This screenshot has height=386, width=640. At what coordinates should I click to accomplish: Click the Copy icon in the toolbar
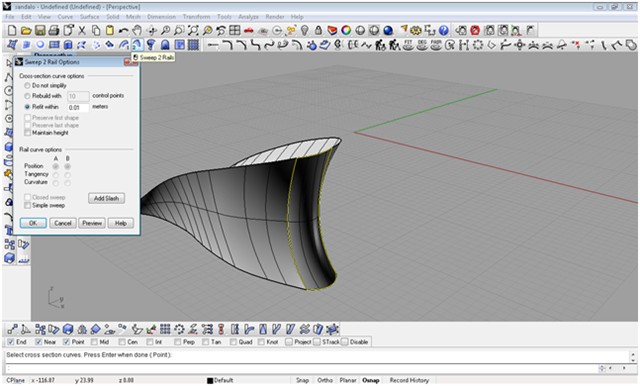pos(96,30)
